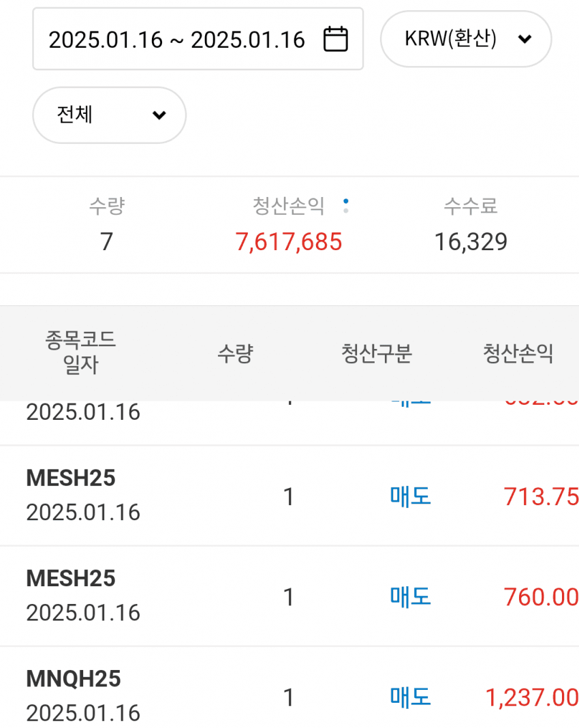Click the chevron arrow in 전체 selector

[159, 115]
